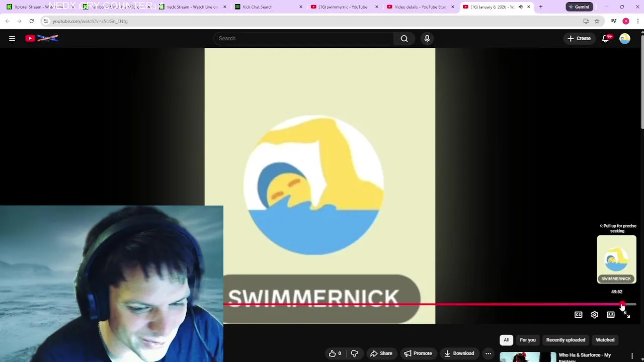Download this video

tap(459, 353)
